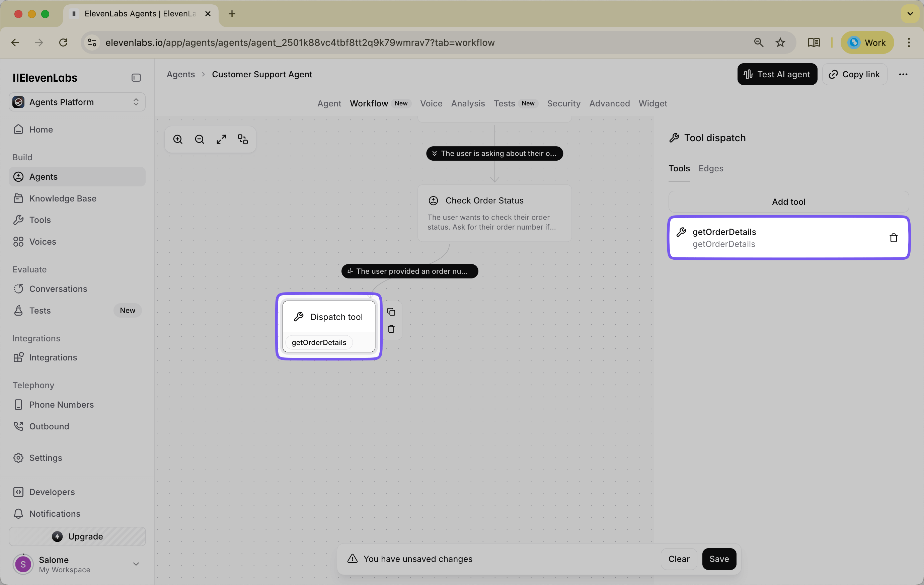Open the more options menu beside Copy link

coord(903,74)
